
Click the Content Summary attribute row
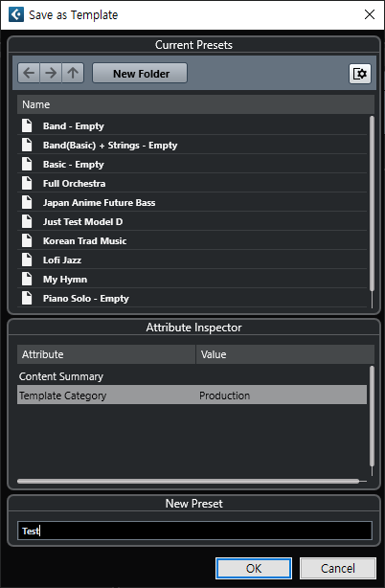(x=192, y=376)
